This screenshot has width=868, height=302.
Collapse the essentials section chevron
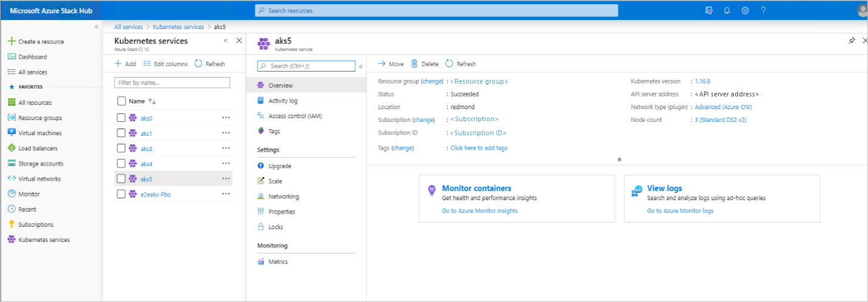619,159
